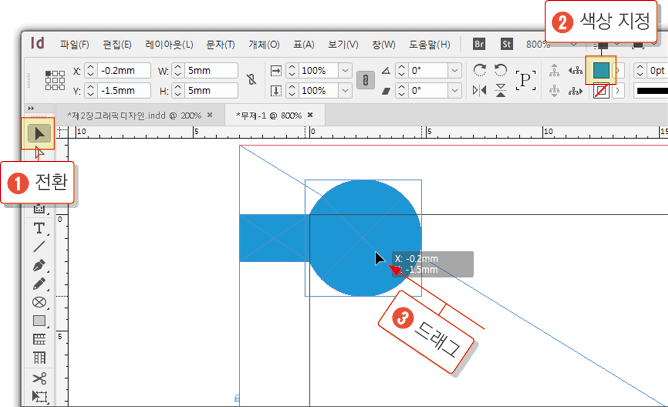Viewport: 668px width, 407px height.
Task: Open the 800% zoom level dropdown
Action: (573, 44)
